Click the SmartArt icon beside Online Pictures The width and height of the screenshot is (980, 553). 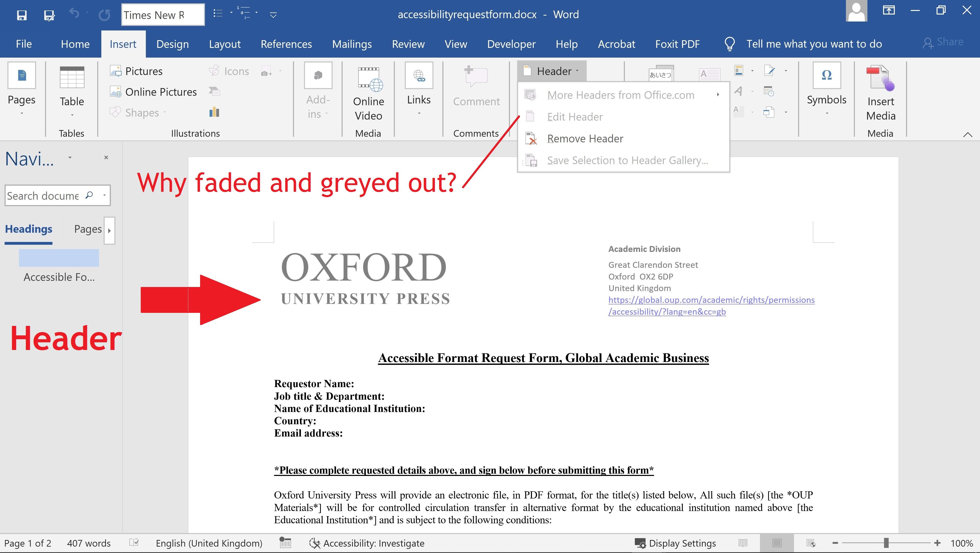214,91
